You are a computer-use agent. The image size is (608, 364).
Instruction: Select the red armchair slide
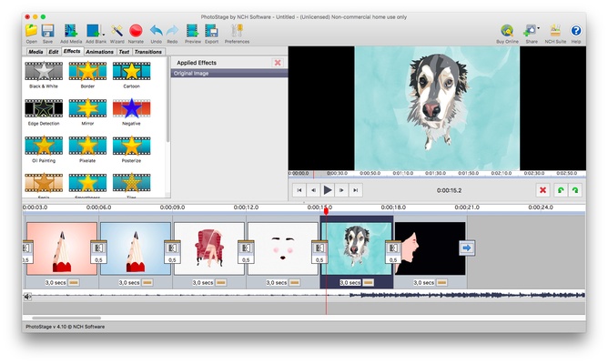coord(209,248)
